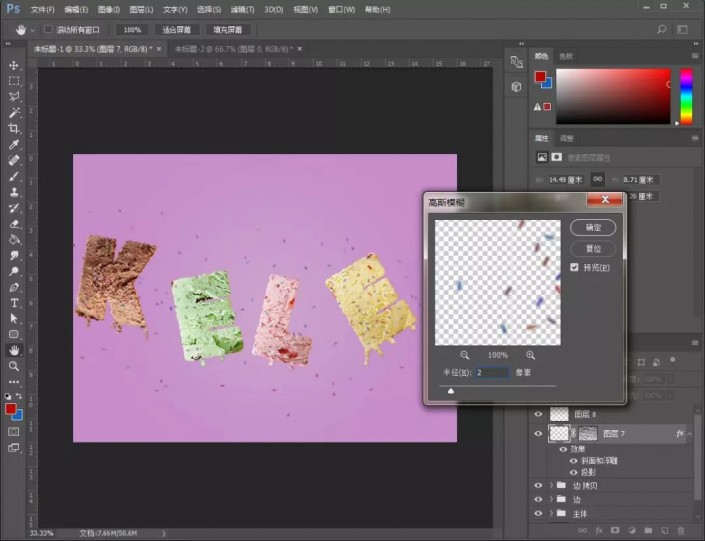Open the 图像(I) menu
Image resolution: width=705 pixels, height=541 pixels.
tap(109, 9)
